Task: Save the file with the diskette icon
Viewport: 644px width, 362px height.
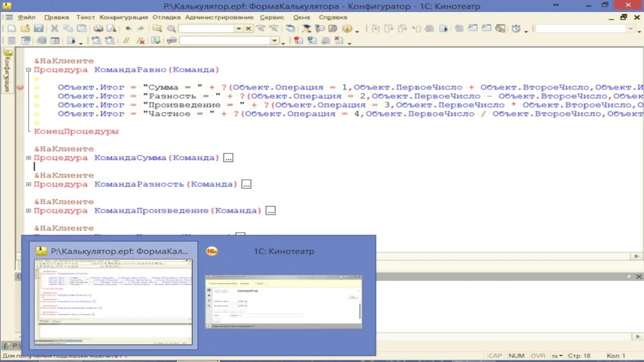Action: 38,29
